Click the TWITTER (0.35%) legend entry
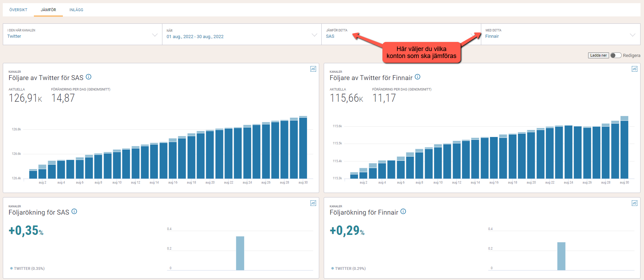This screenshot has width=644, height=280. click(27, 268)
